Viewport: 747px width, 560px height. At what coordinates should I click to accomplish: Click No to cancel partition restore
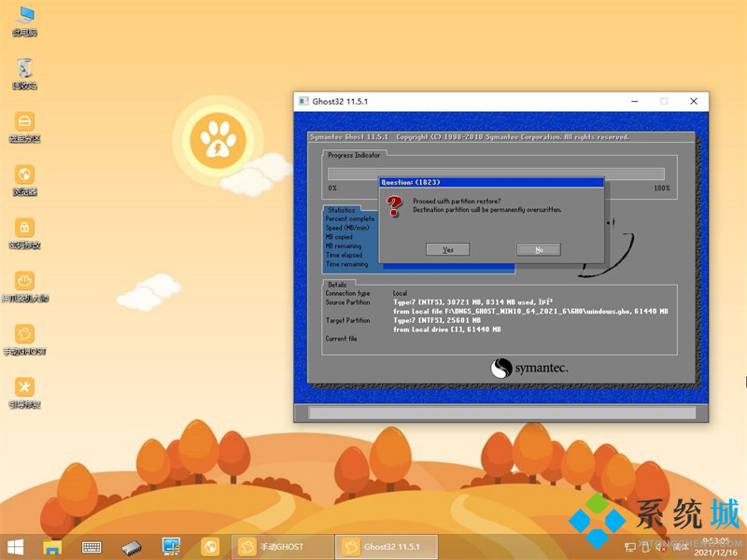pos(539,249)
